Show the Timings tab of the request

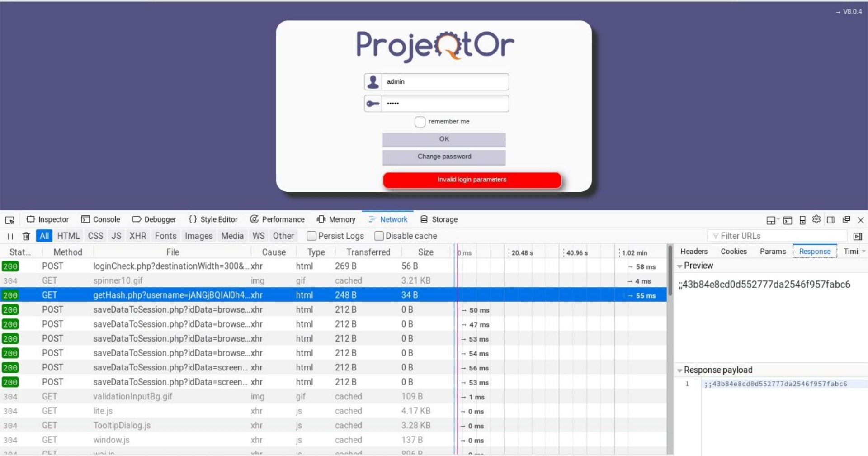click(x=850, y=252)
